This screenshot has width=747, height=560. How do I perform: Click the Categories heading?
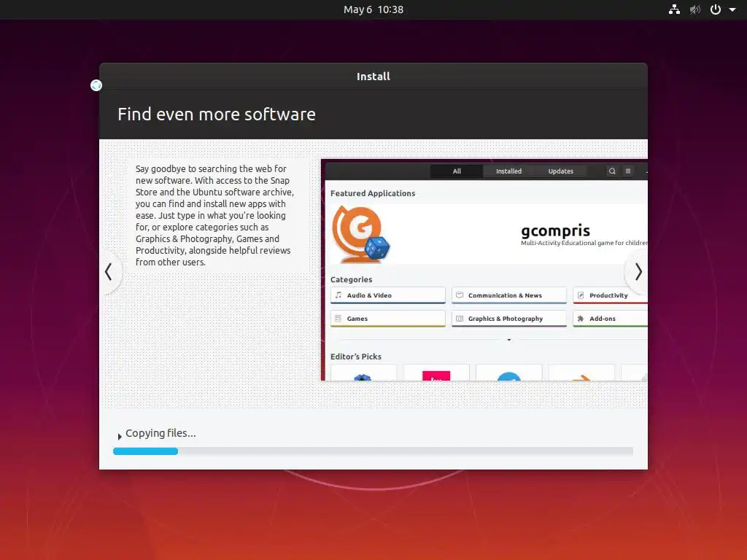(351, 279)
